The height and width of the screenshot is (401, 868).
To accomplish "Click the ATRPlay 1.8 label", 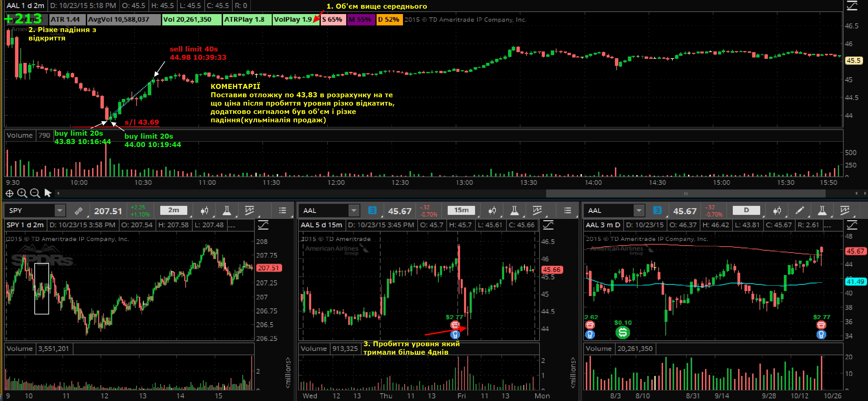I will (x=247, y=20).
